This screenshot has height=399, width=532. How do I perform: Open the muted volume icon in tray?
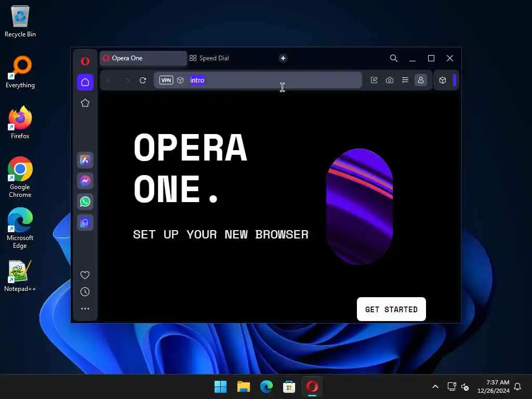[x=465, y=387]
